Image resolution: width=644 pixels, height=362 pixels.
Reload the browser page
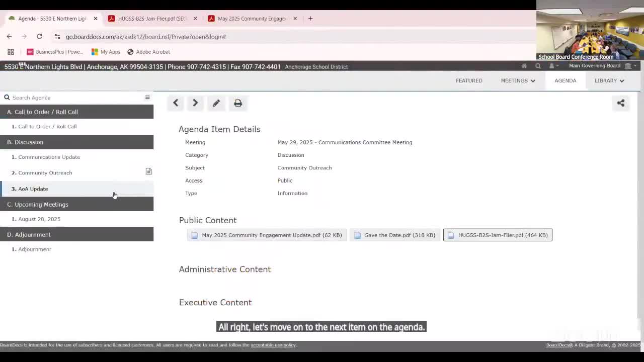coord(39,37)
